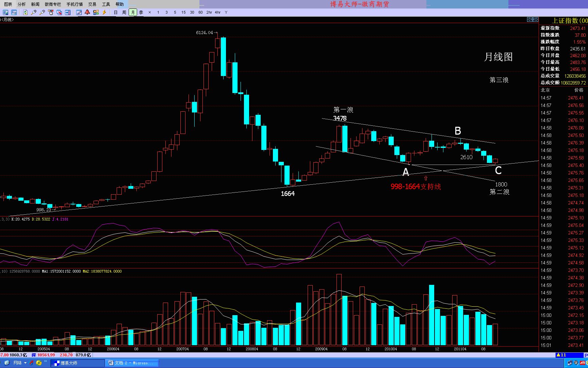Viewport: 588px width, 368px height.
Task: Select the monthly (月) chart period
Action: coord(133,12)
